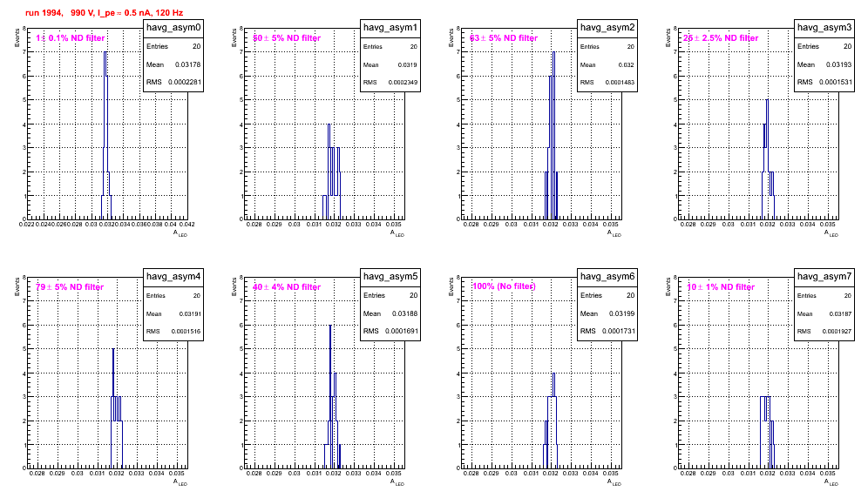
Task: Click the 10± 1% ND filter label
Action: click(721, 287)
